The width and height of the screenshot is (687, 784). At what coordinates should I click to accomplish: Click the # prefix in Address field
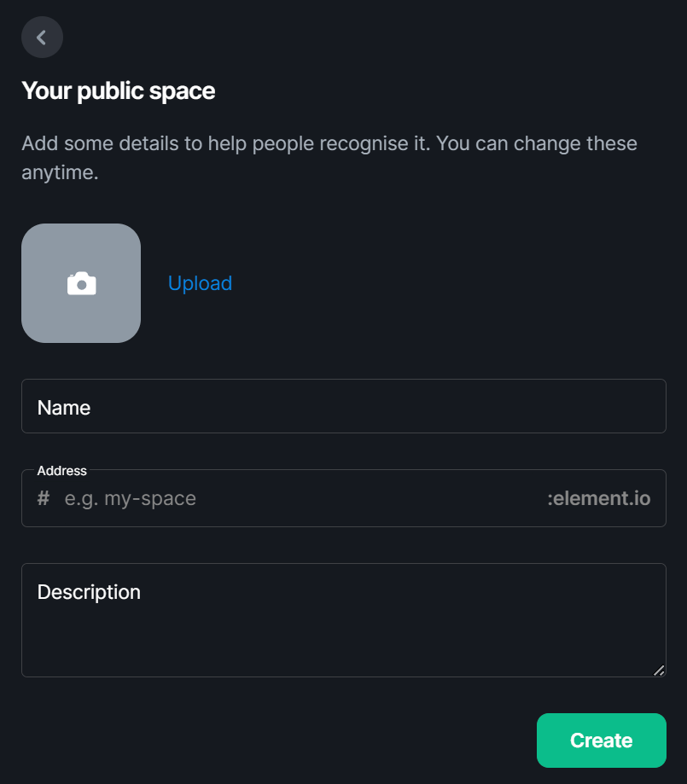point(44,498)
